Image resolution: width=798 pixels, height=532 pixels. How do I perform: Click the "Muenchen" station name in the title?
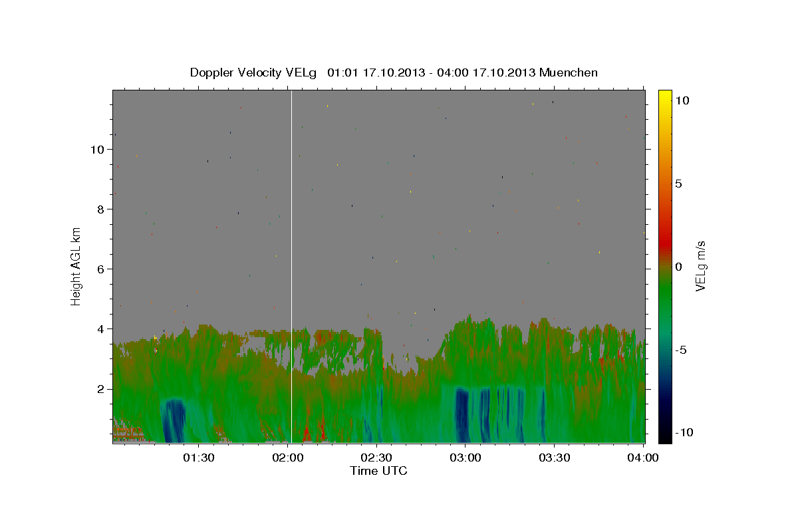(x=569, y=72)
